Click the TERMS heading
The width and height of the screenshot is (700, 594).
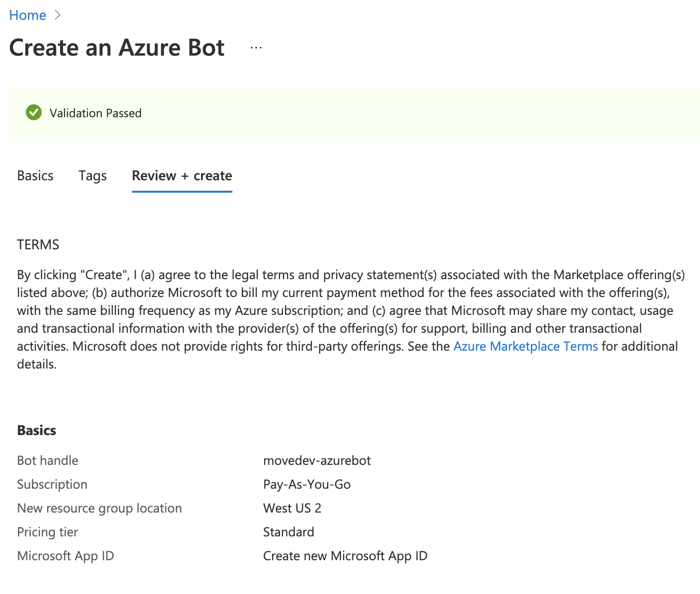[38, 244]
